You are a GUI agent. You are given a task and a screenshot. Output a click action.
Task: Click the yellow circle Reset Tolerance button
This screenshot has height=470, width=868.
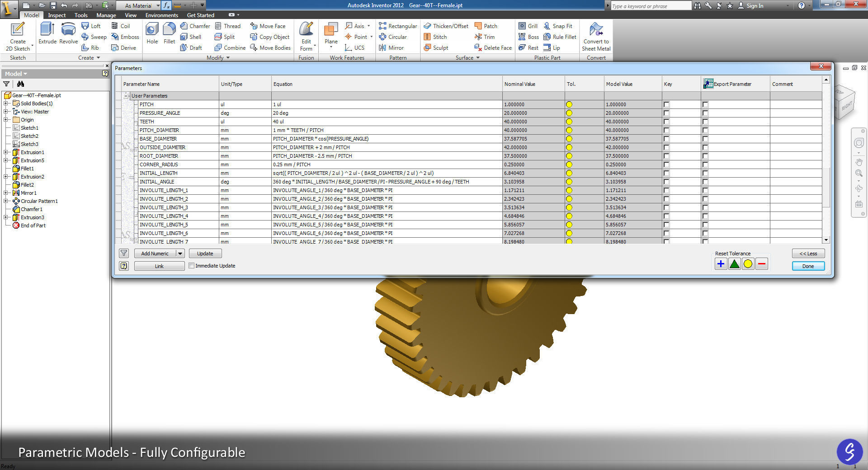[x=748, y=264]
